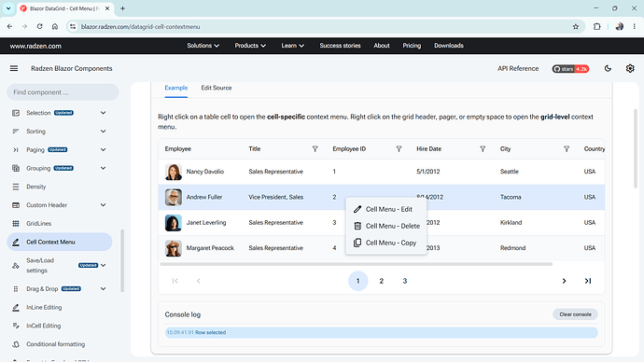The height and width of the screenshot is (362, 644).
Task: Click the Cell Menu - Edit pencil icon
Action: click(357, 209)
